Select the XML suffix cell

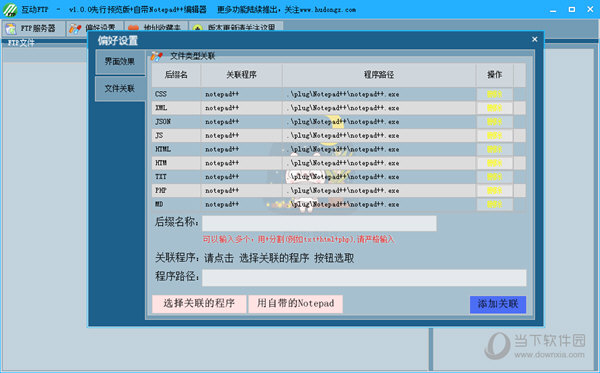click(176, 108)
